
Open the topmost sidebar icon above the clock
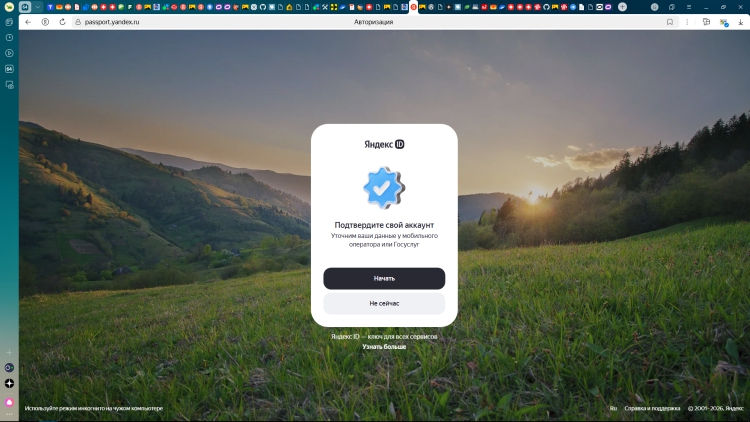[x=9, y=22]
